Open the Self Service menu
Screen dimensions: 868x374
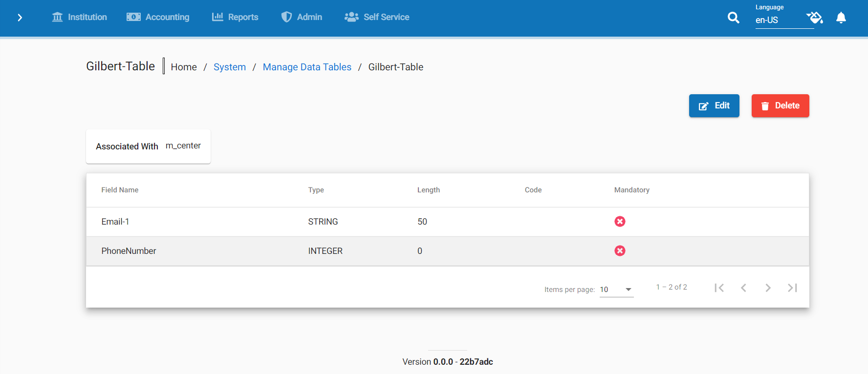[x=377, y=17]
